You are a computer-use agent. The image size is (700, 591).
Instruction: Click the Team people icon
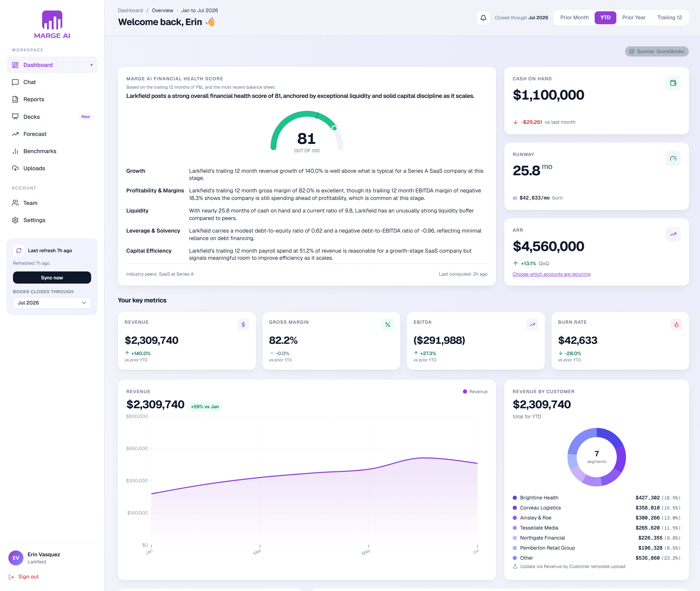15,203
